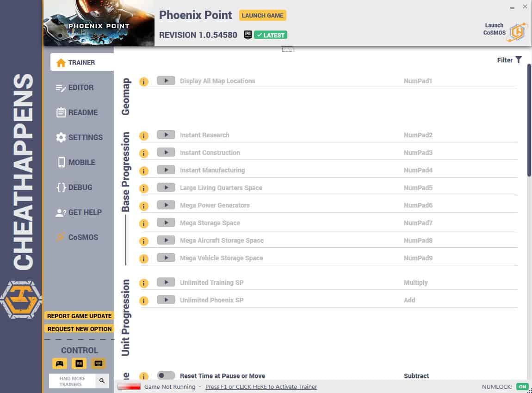532x393 pixels.
Task: Click the Multiply hotkey for Training SP
Action: pos(415,283)
